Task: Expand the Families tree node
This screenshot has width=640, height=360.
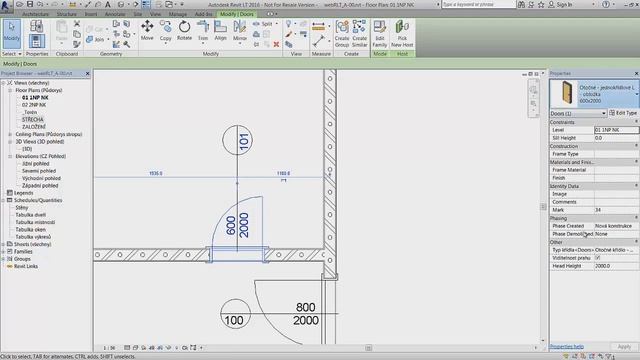Action: (3, 252)
